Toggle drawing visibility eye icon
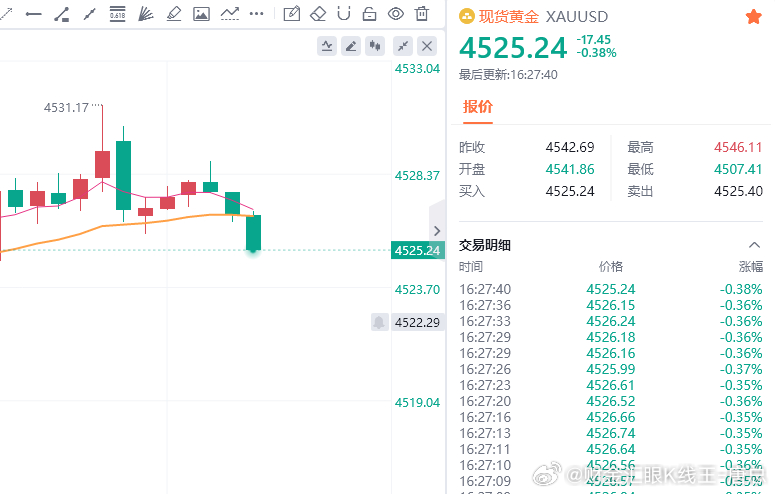 click(396, 14)
